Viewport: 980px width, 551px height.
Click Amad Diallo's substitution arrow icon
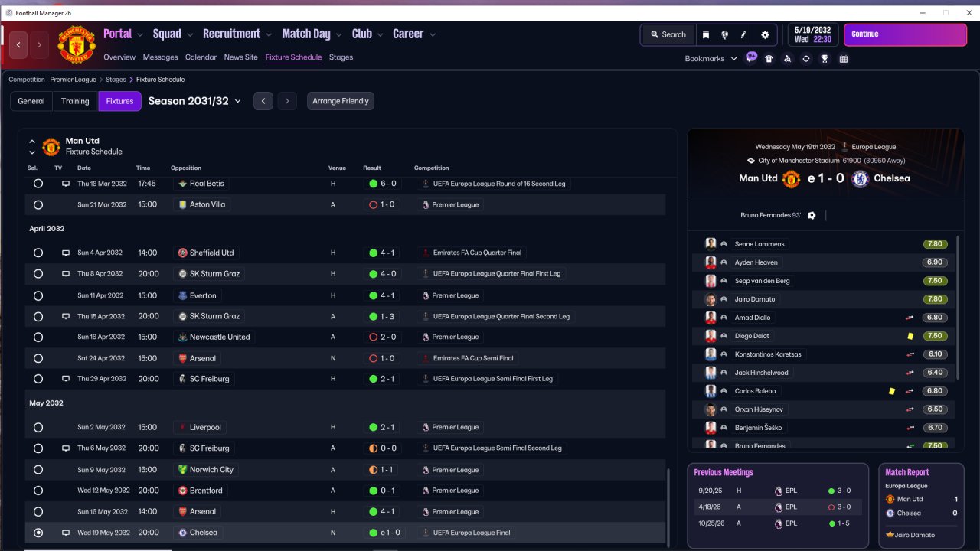tap(910, 318)
